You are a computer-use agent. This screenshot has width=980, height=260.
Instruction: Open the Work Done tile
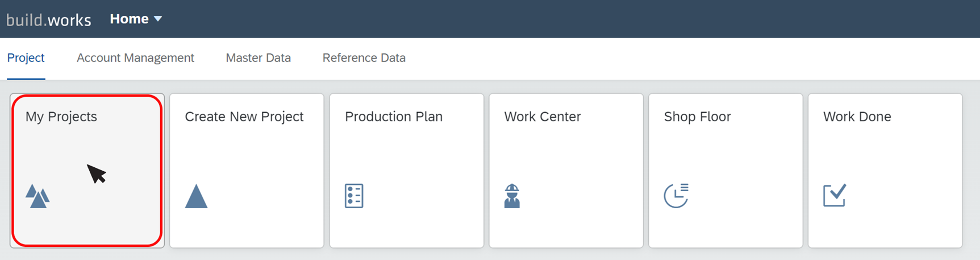[x=885, y=171]
